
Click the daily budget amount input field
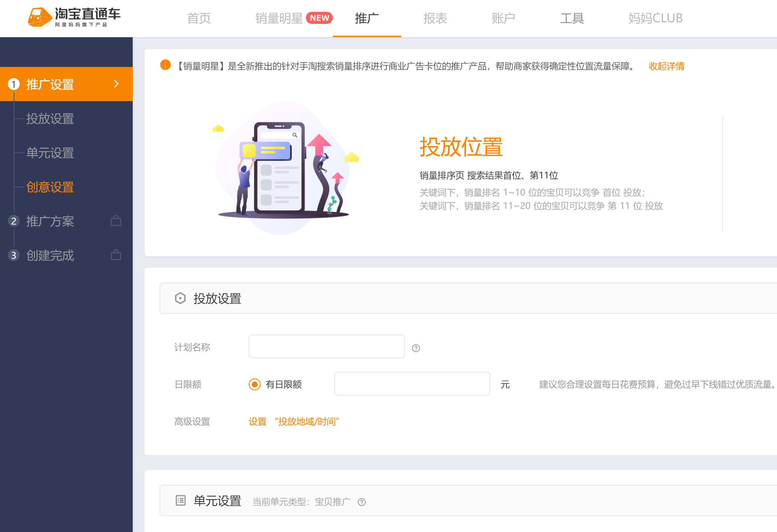tap(412, 384)
